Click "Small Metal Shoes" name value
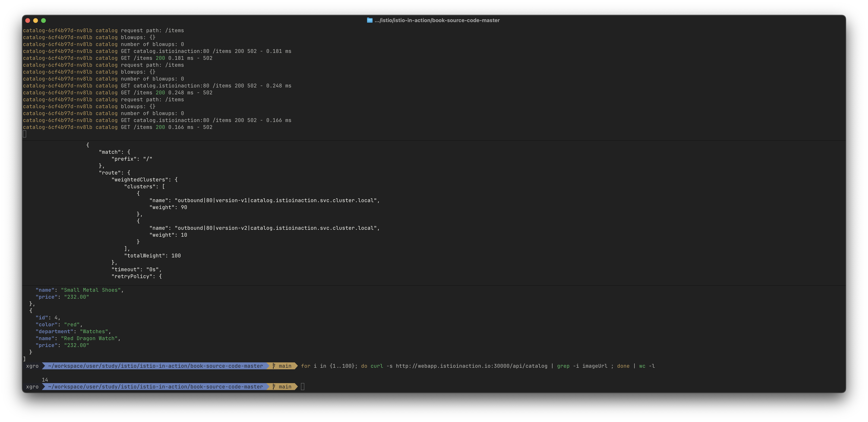The height and width of the screenshot is (422, 868). point(91,290)
